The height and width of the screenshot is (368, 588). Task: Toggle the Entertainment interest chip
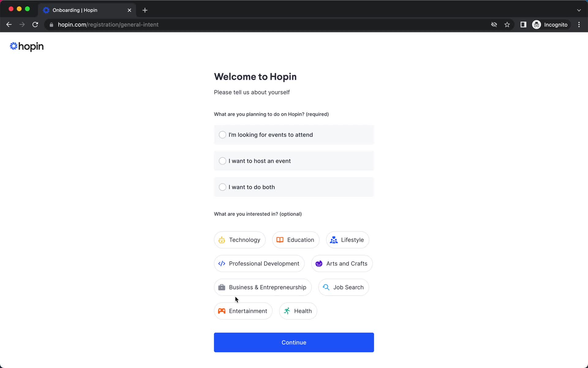[x=243, y=311]
